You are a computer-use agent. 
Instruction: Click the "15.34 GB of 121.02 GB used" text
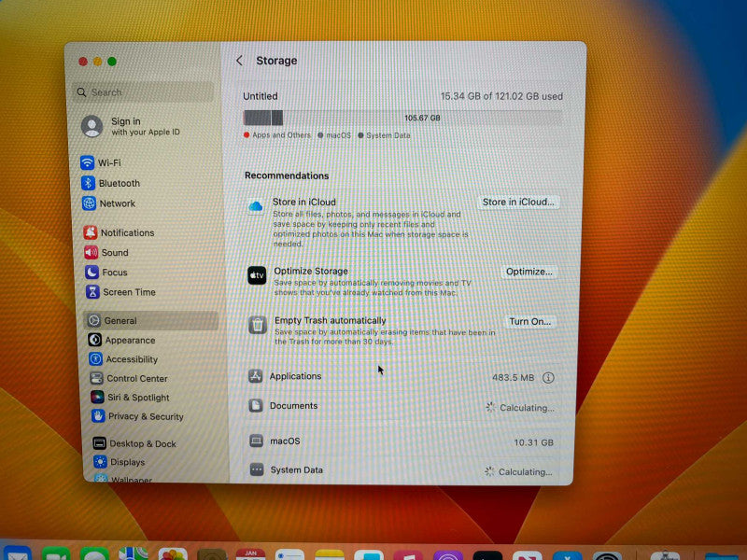[x=501, y=96]
